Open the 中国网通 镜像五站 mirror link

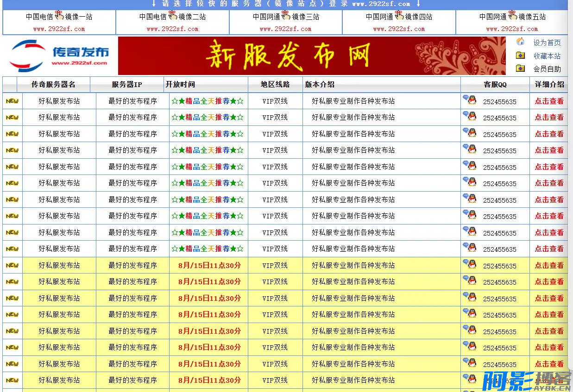coord(513,17)
